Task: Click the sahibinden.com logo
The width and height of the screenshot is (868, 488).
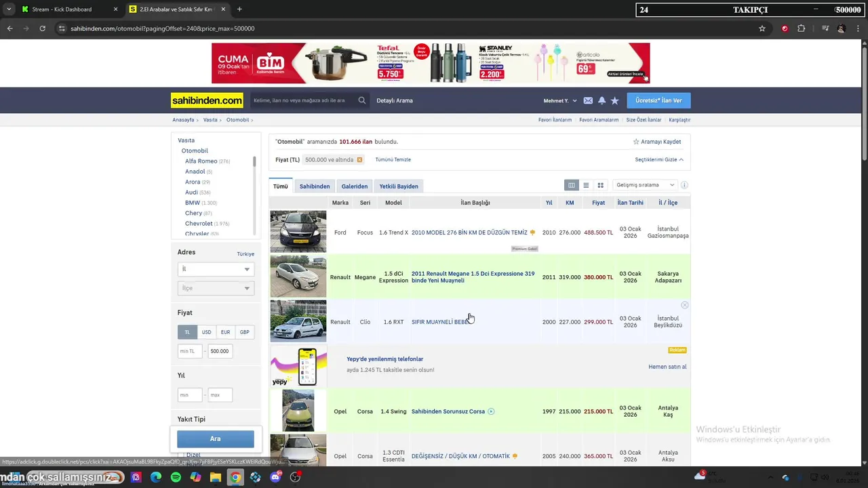Action: tap(207, 100)
